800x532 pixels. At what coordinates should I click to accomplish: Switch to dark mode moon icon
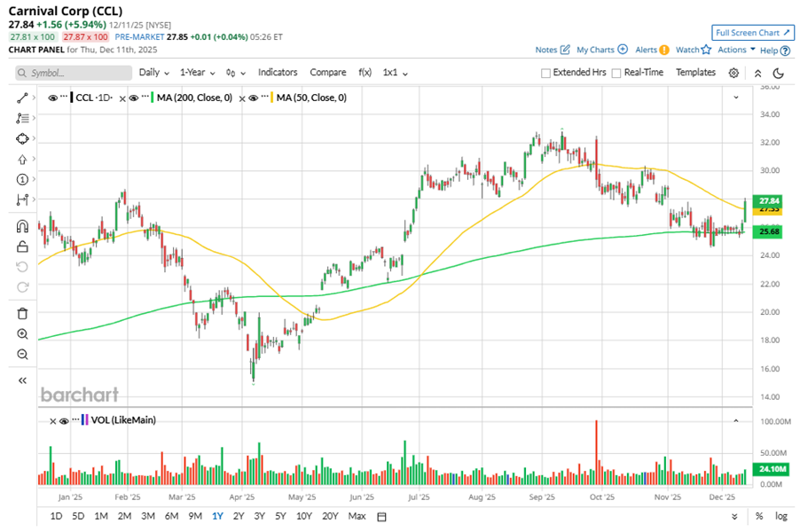click(778, 73)
